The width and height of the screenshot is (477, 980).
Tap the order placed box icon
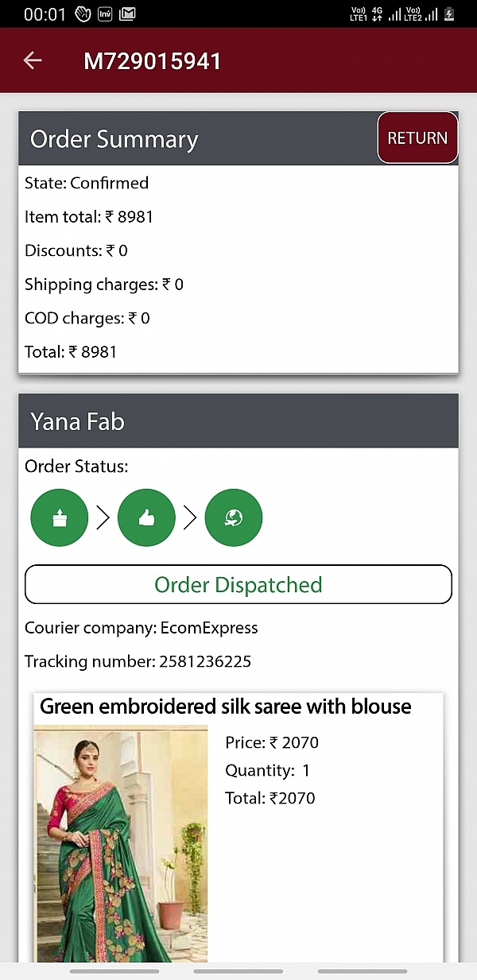(59, 518)
